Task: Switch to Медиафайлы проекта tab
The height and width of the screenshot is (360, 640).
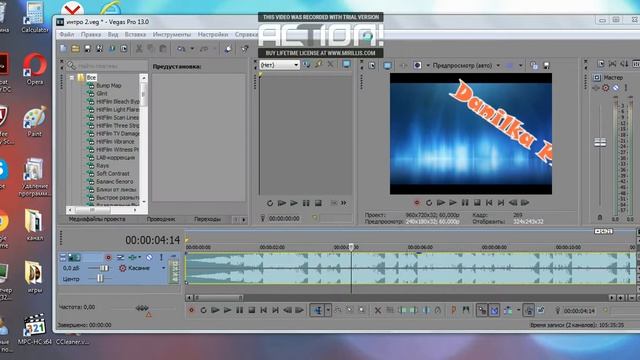Action: pos(97,219)
